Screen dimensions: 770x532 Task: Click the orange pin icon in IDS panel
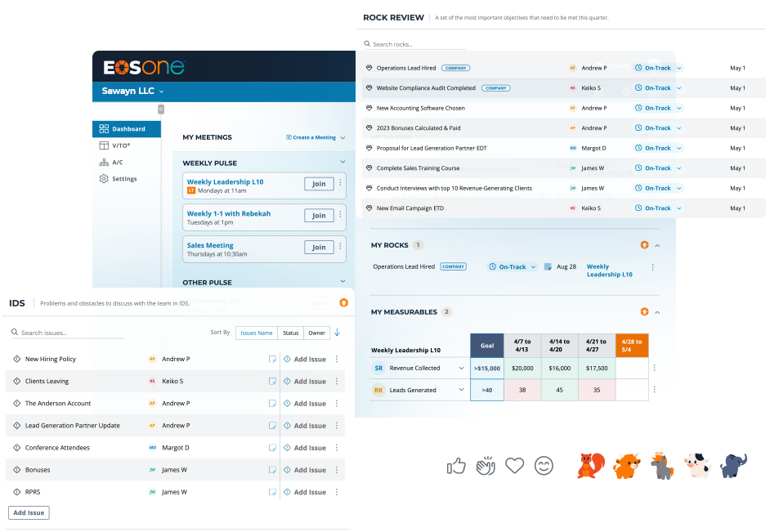click(x=343, y=302)
